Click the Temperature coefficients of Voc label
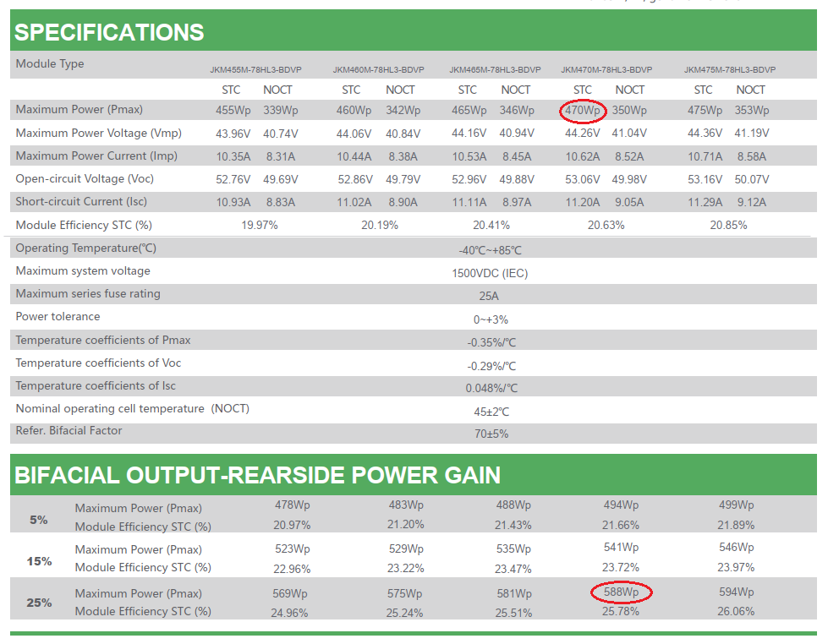Viewport: 828px width, 644px height. pyautogui.click(x=98, y=363)
